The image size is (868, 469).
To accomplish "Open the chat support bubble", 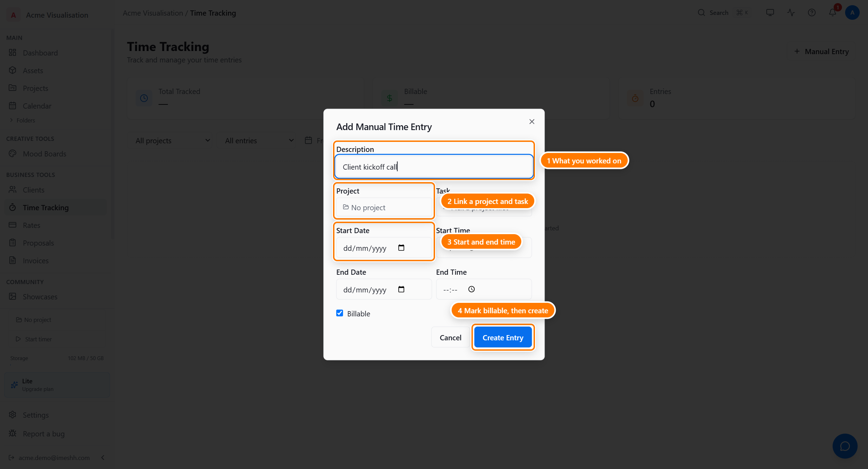I will tap(845, 446).
